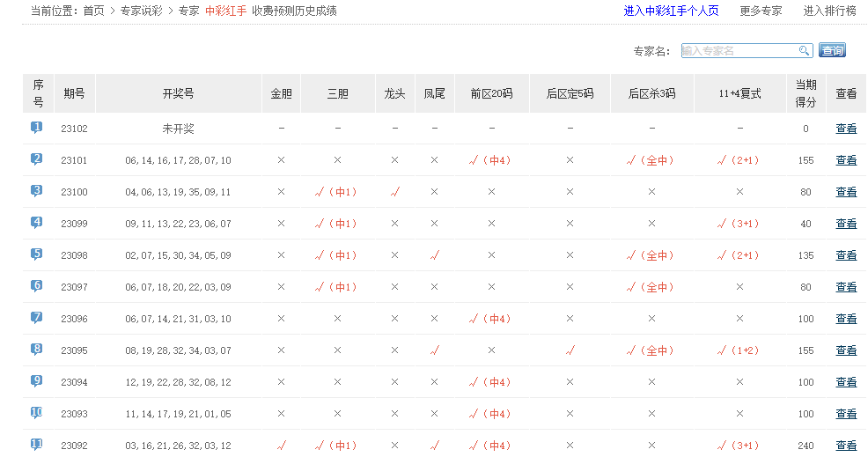Open 进入排行榜 ranking link

pos(828,11)
